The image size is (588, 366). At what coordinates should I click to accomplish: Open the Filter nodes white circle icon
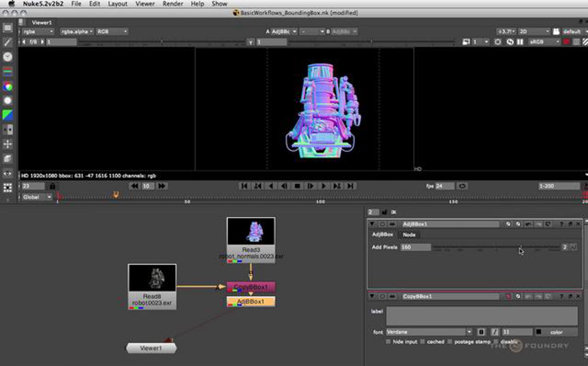tap(8, 101)
